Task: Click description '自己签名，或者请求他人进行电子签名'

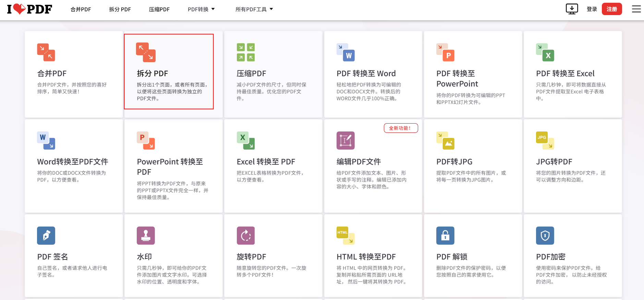Action: 72,271
